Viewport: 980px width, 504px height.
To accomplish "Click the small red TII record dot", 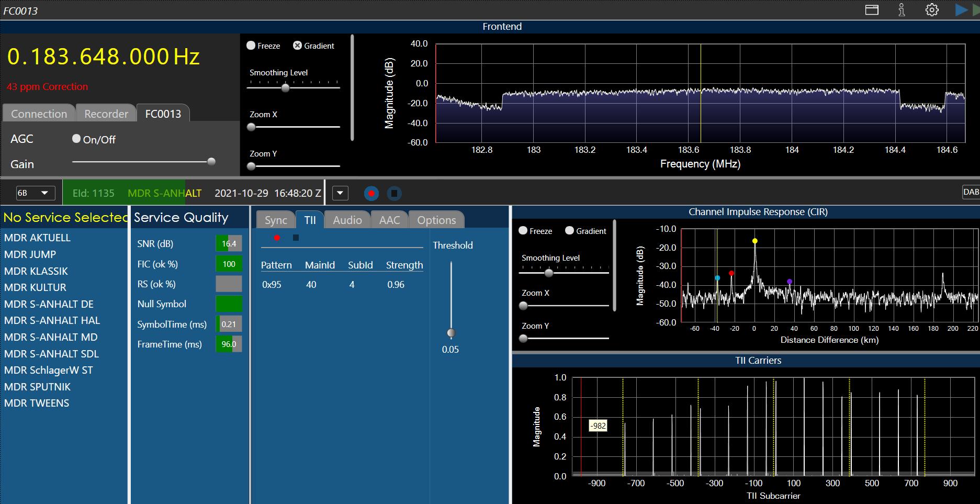I will (277, 238).
